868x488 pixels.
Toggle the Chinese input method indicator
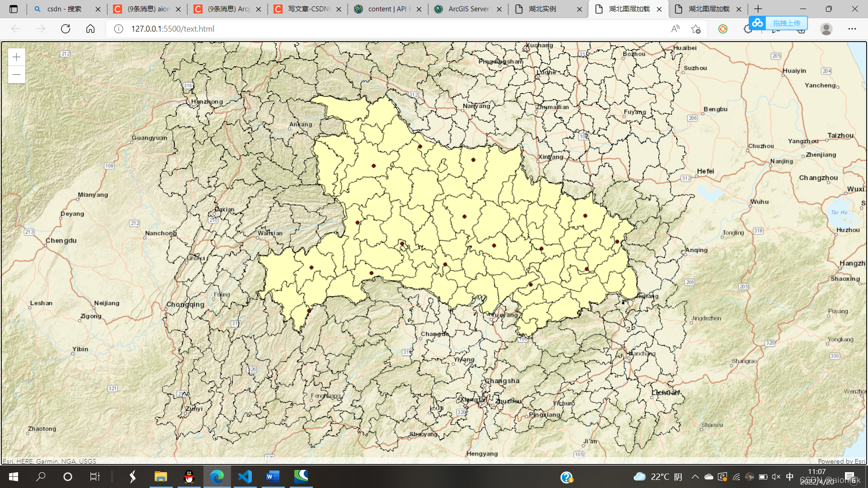[790, 477]
